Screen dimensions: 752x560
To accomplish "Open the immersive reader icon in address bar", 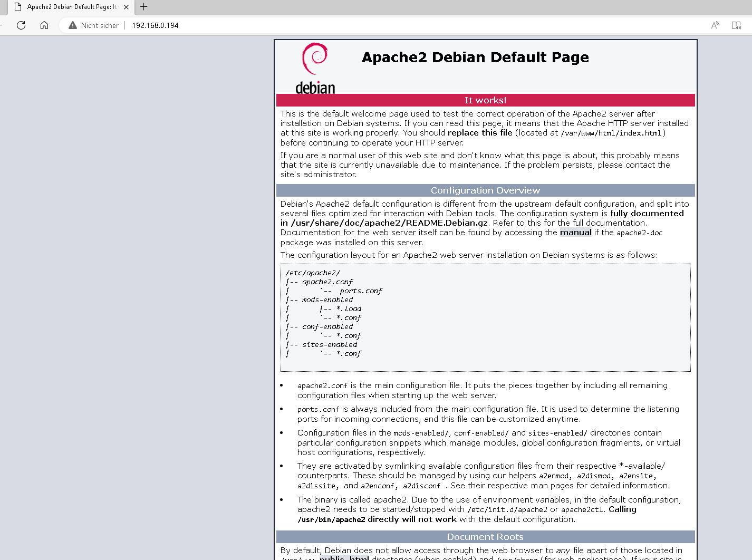I will tap(736, 25).
